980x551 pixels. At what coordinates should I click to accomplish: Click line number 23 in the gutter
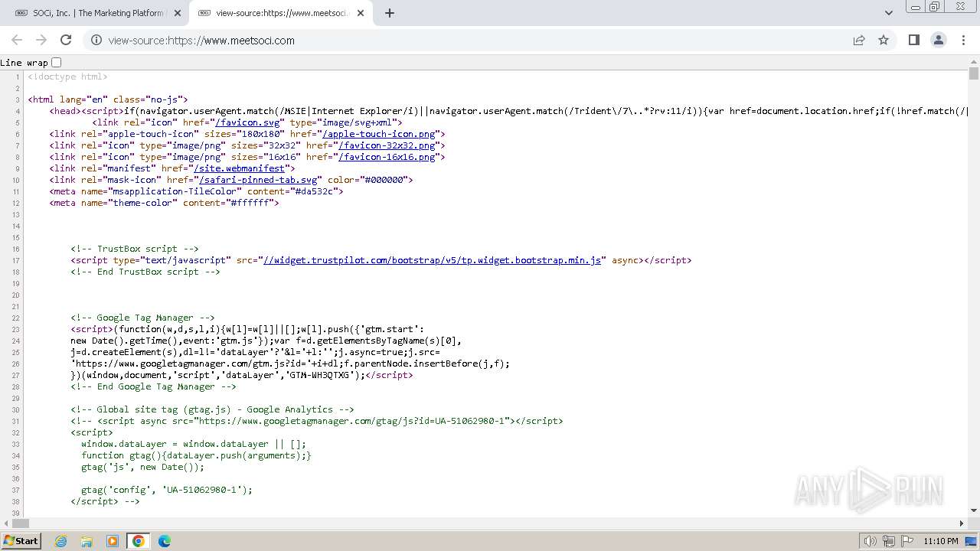tap(16, 329)
